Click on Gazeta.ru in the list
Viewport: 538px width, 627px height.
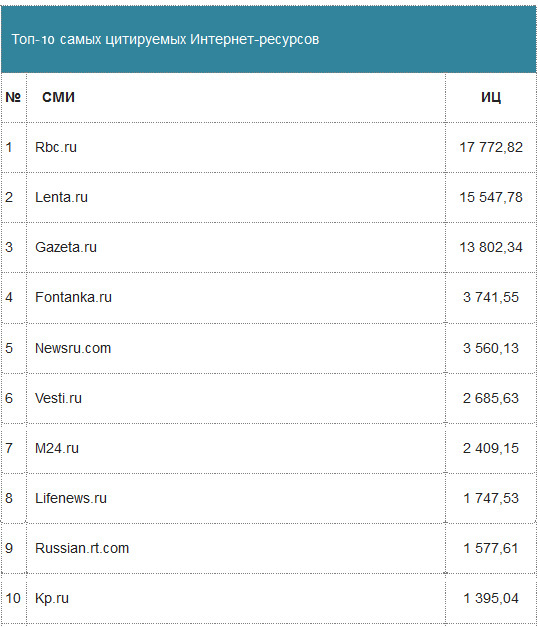click(x=66, y=247)
